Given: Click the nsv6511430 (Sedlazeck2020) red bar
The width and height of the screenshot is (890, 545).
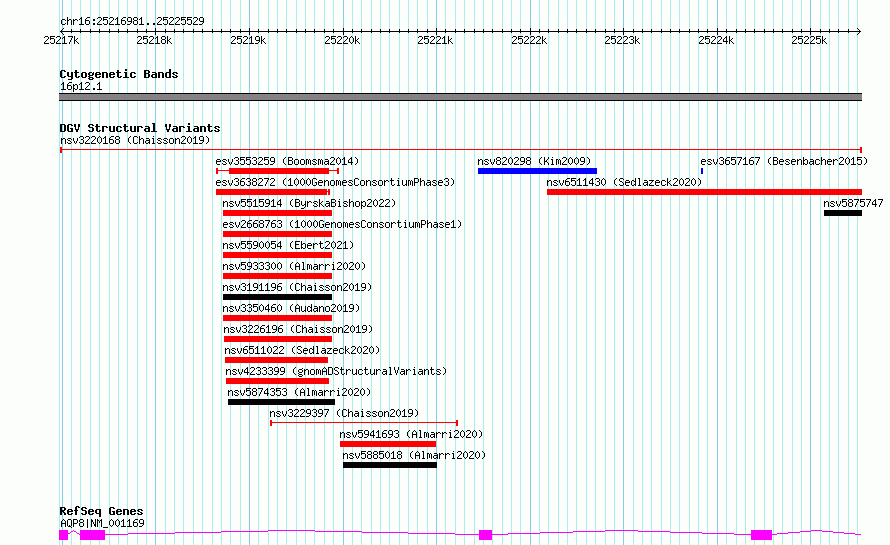Looking at the screenshot, I should (x=704, y=192).
